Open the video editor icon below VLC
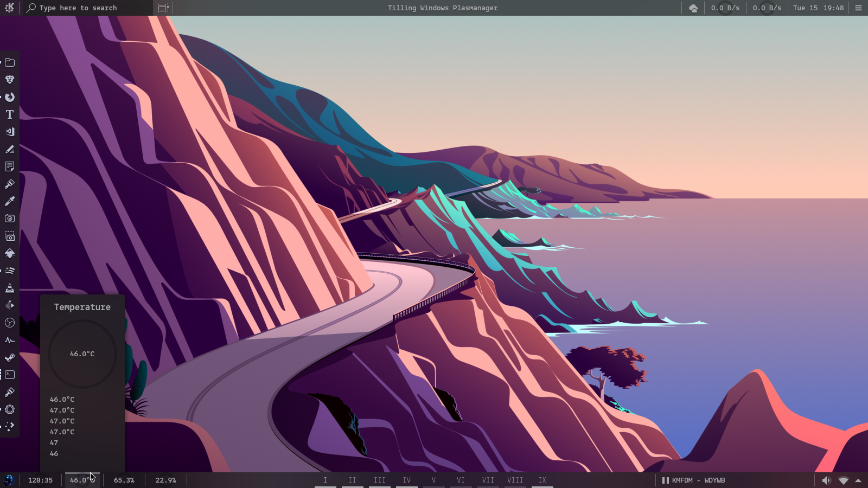Screen dimensions: 868x488 pyautogui.click(x=10, y=305)
